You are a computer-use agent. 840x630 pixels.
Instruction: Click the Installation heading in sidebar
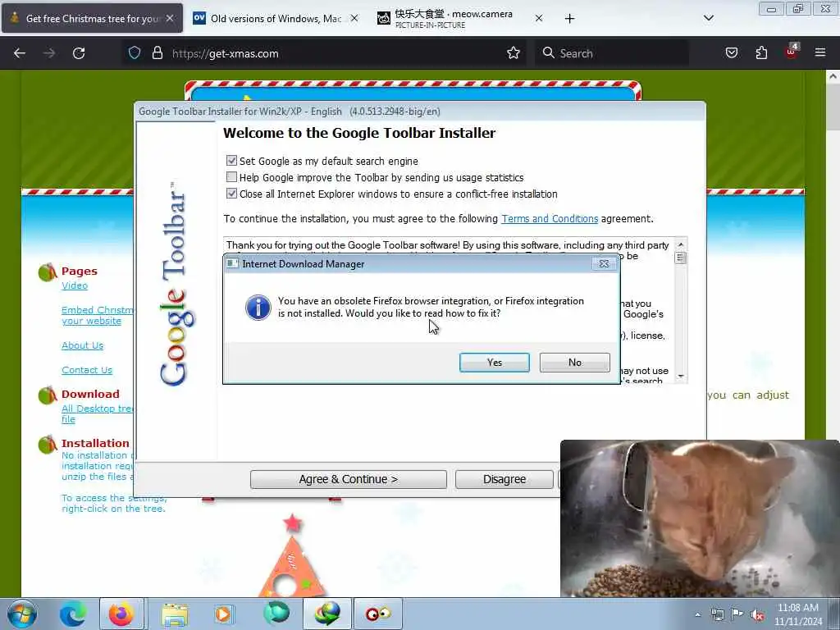click(95, 443)
